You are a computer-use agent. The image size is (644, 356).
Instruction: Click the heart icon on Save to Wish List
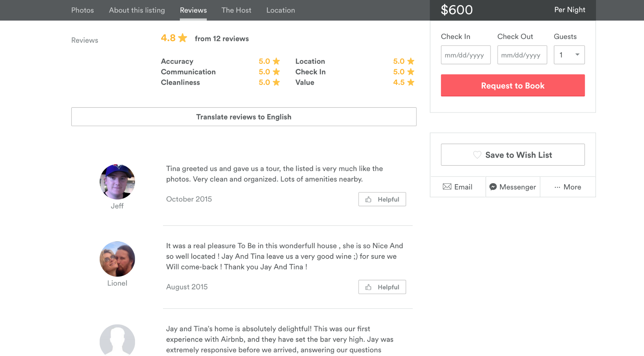(477, 155)
